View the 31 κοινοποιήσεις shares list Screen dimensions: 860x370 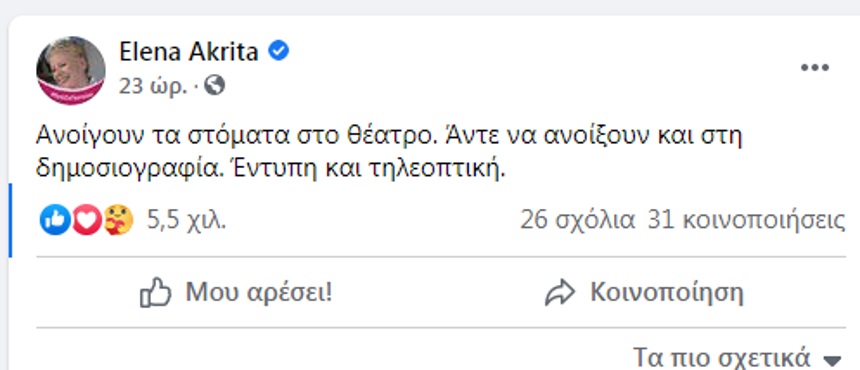pyautogui.click(x=746, y=220)
